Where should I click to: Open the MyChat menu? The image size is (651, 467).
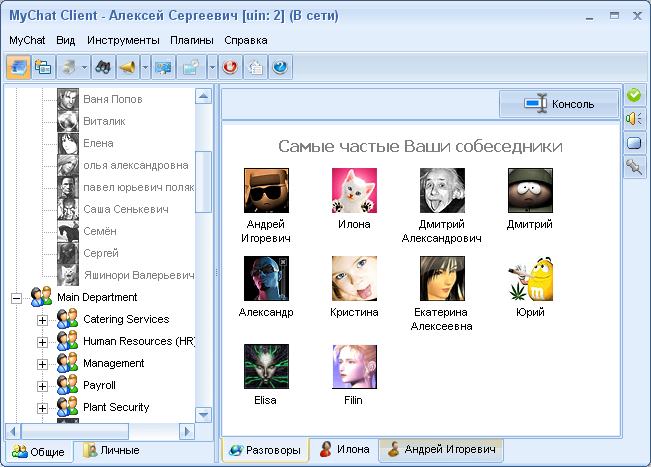[x=27, y=40]
